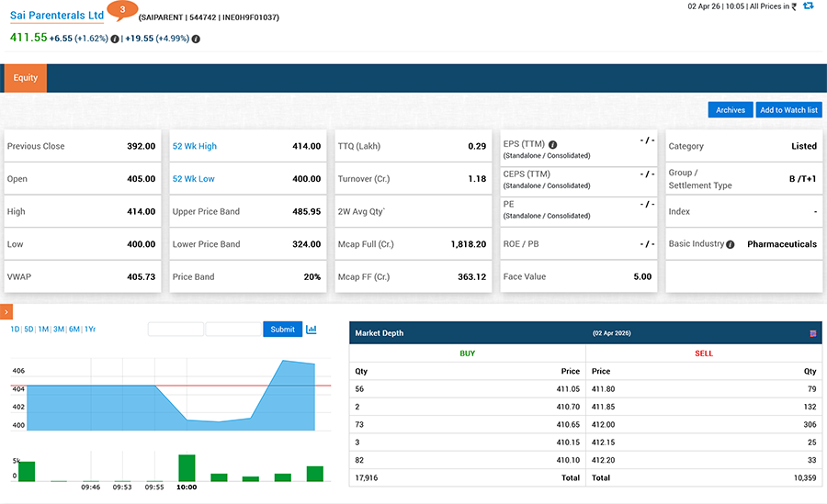Expand the orange side panel arrow
This screenshot has height=504, width=827.
click(6, 313)
